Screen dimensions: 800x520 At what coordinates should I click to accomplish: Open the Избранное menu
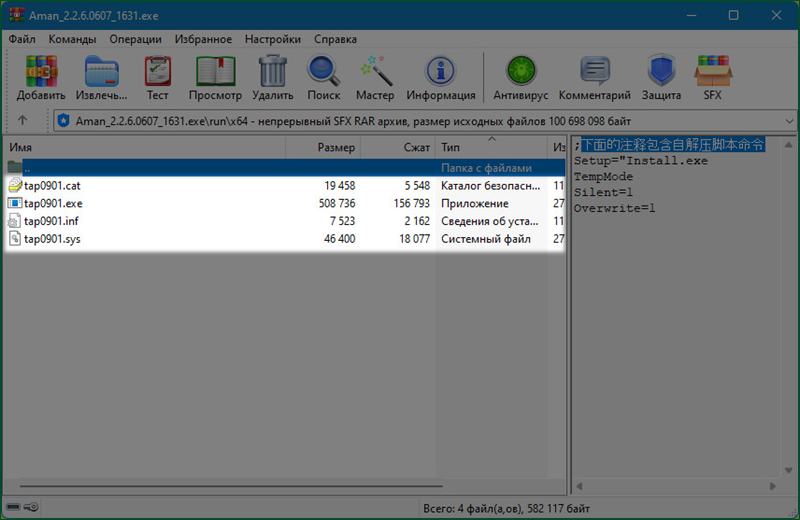click(203, 39)
